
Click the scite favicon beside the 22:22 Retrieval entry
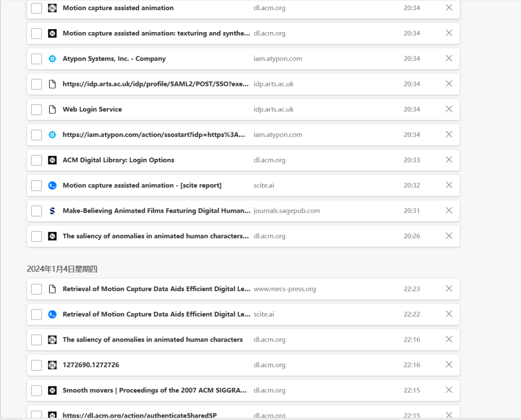click(x=52, y=314)
